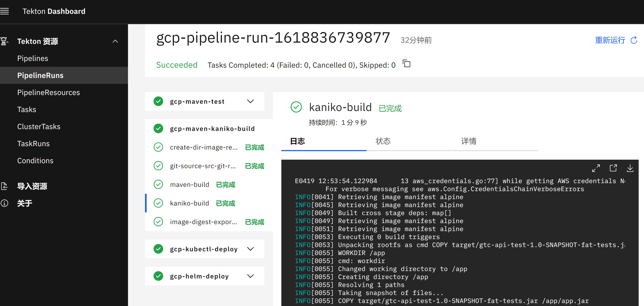Switch to the 详情 details tab
Screen dimensions: 644x306
(468, 141)
